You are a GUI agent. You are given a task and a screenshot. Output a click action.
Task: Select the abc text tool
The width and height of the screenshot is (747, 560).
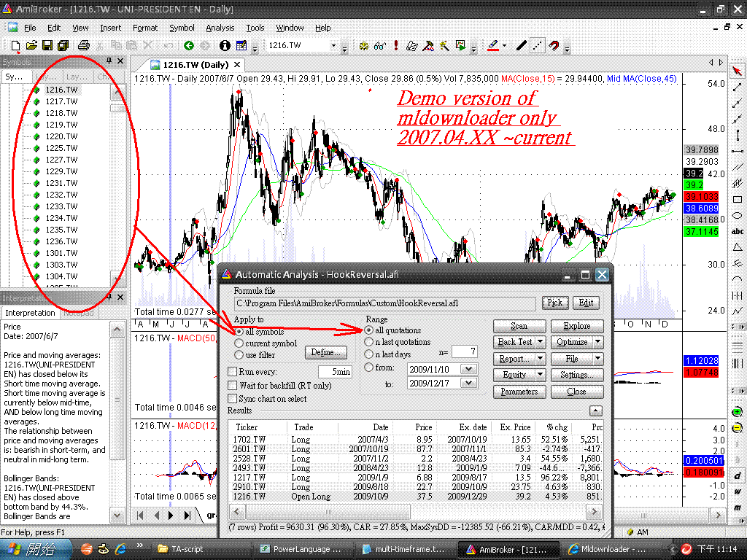(737, 231)
